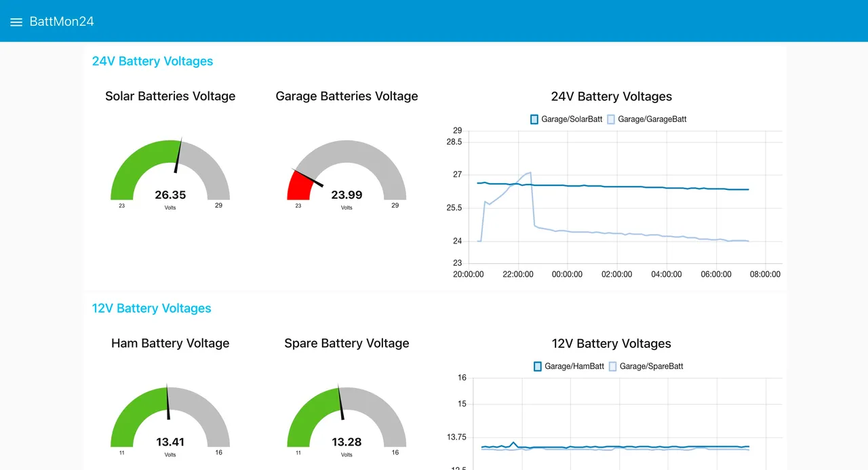Click the 25.5 y-axis label
Viewport: 868px width, 470px height.
(454, 208)
